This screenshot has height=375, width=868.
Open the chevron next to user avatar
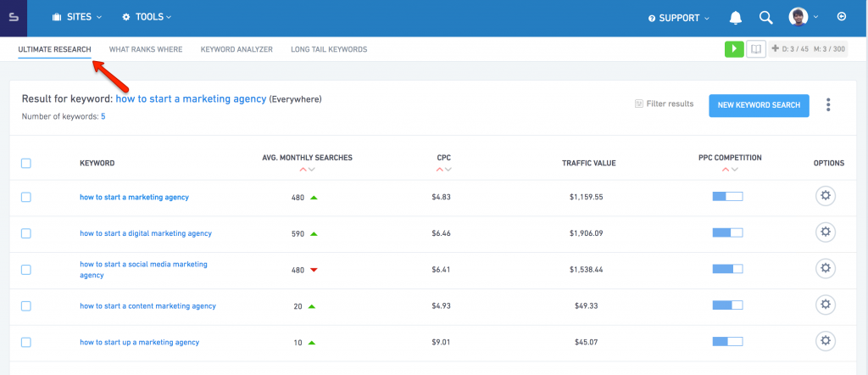click(x=815, y=17)
